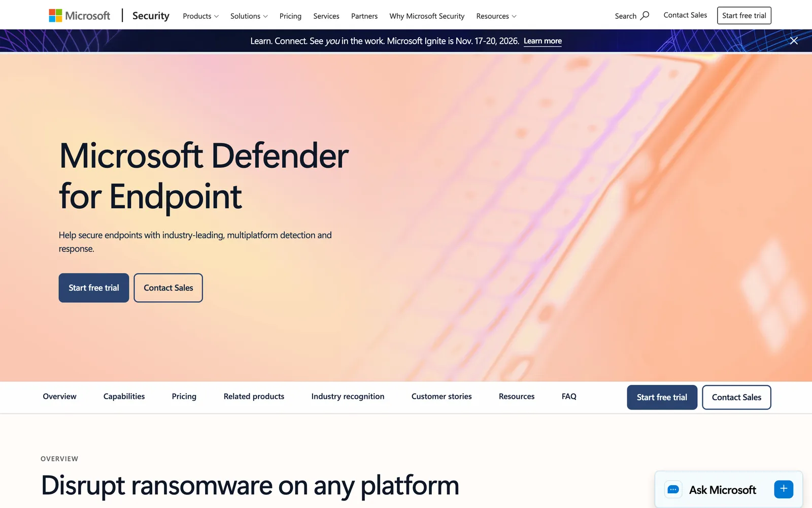Select the Industry recognition tab

tap(348, 397)
